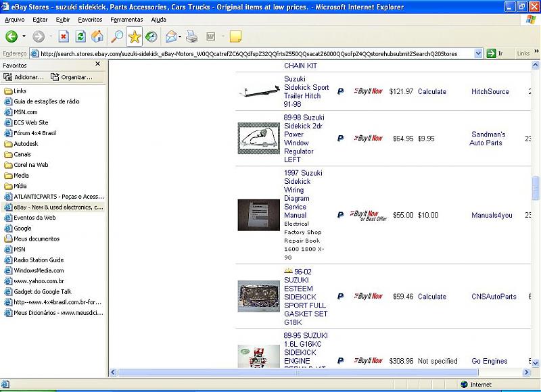
Task: Expand the Canais favorites folder
Action: click(x=18, y=154)
